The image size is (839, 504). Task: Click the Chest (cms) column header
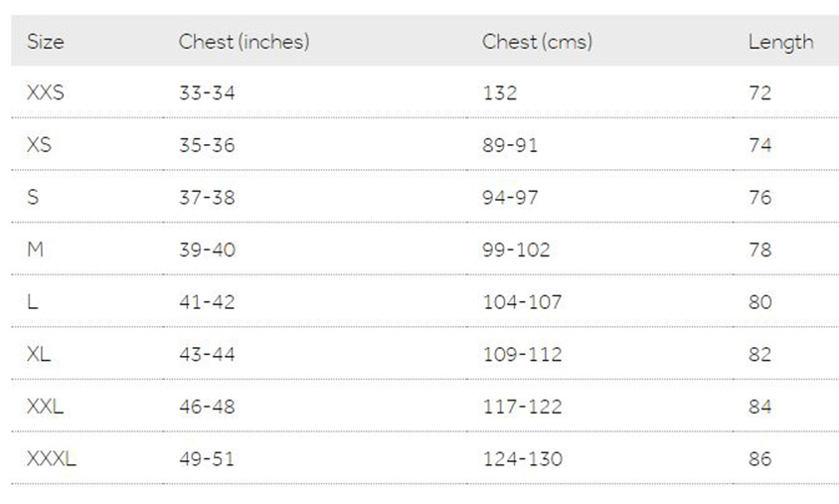coord(537,42)
